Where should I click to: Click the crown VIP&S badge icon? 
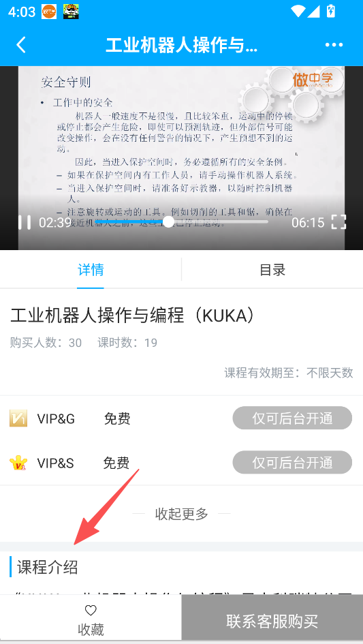[18, 463]
